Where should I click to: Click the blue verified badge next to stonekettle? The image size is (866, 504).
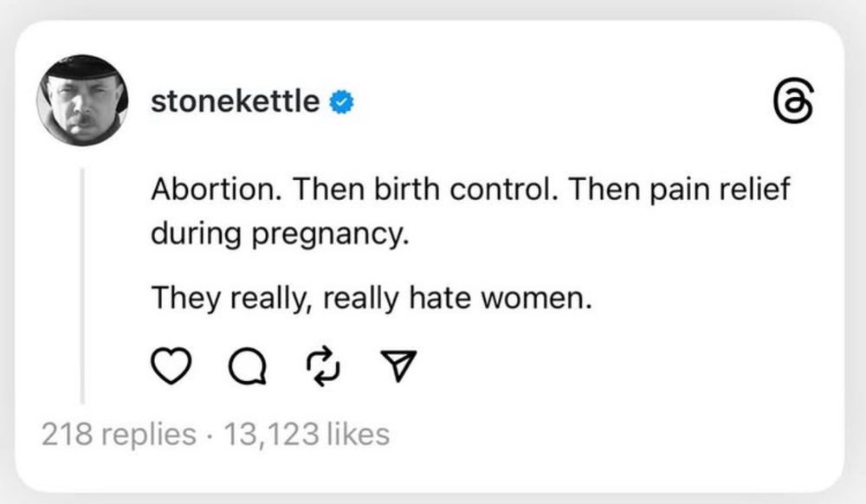[x=341, y=100]
